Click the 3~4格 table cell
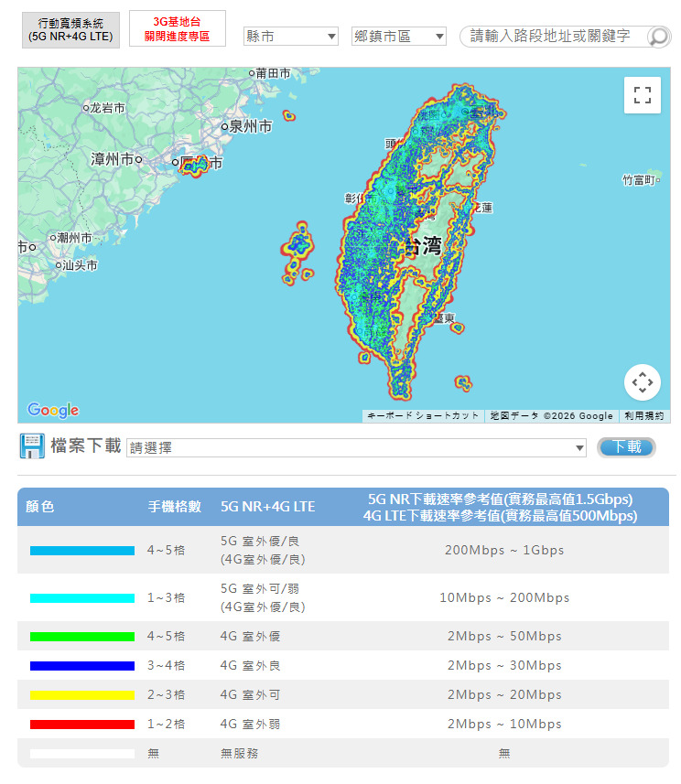 [x=166, y=665]
